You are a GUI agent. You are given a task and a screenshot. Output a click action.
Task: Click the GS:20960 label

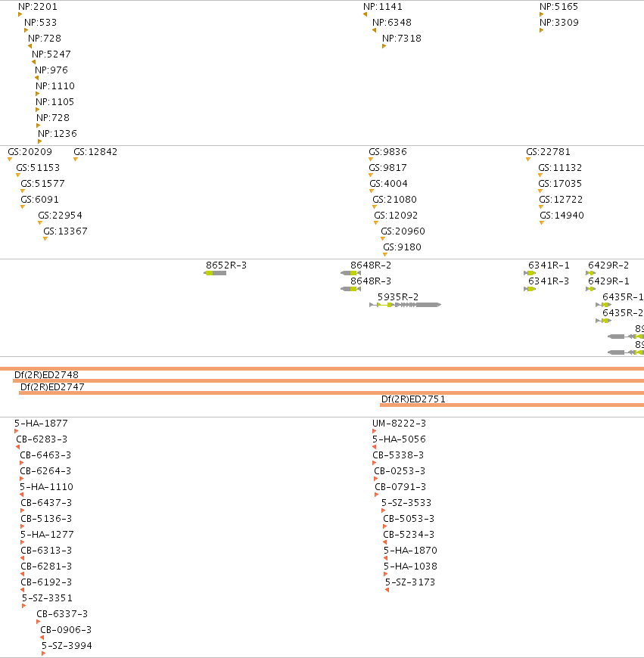click(403, 231)
